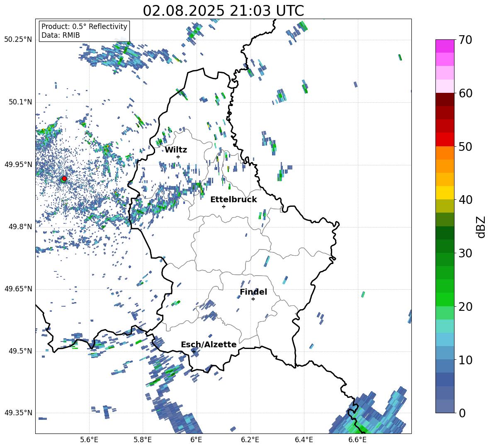The image size is (491, 448).
Task: Click the dark maroon colorbar segment below 60
Action: click(445, 99)
